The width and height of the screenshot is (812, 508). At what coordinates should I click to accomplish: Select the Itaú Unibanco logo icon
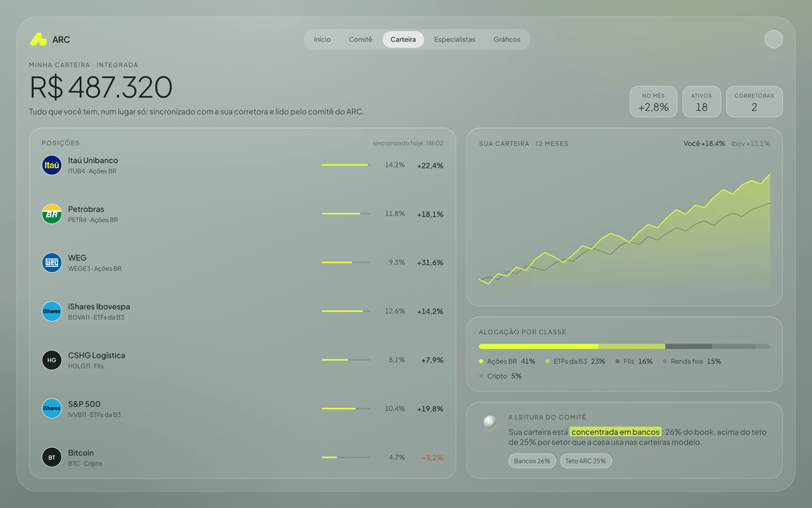click(x=52, y=165)
